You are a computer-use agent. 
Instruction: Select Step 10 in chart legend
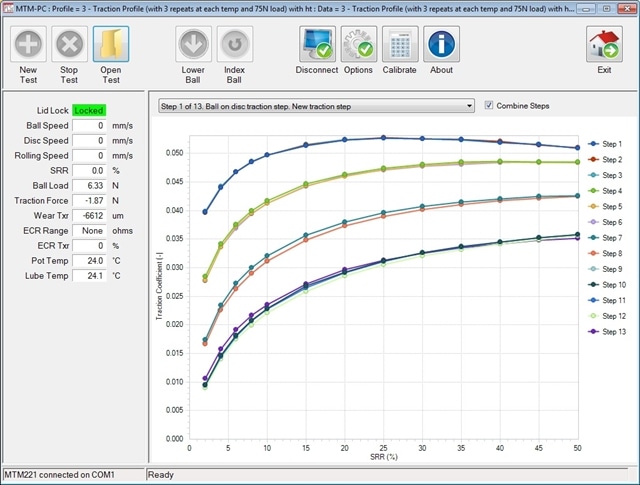[x=607, y=285]
